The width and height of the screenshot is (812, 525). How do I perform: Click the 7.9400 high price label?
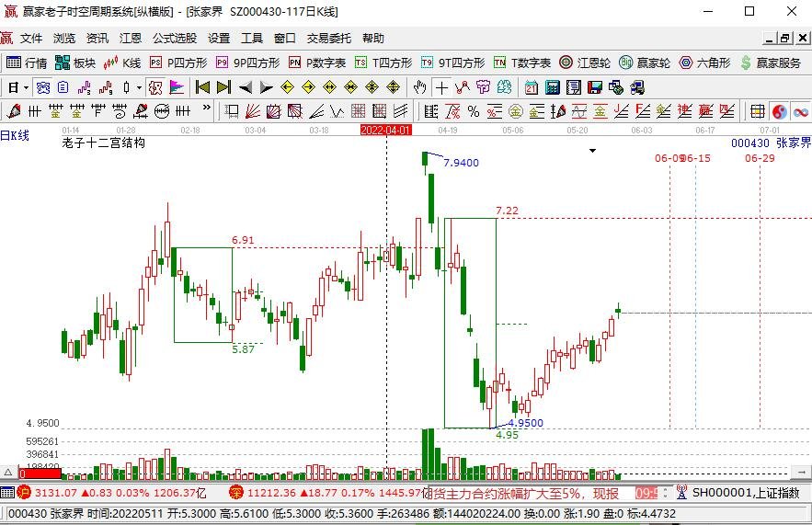(x=461, y=163)
